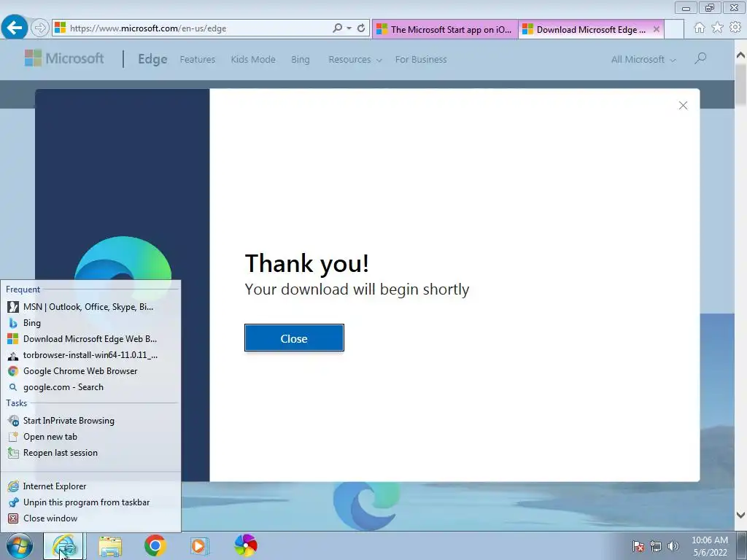747x560 pixels.
Task: Open Windows Media Player taskbar icon
Action: pyautogui.click(x=199, y=545)
